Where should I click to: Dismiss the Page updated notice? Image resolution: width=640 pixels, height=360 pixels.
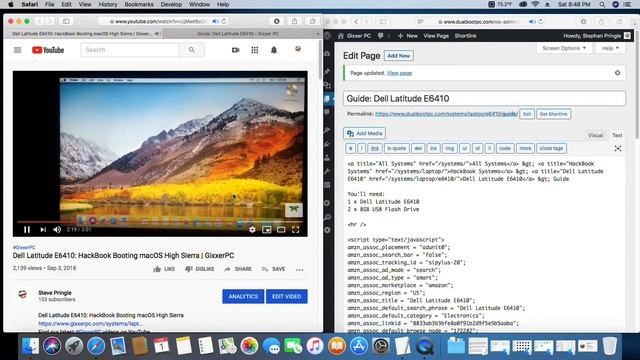coord(617,73)
